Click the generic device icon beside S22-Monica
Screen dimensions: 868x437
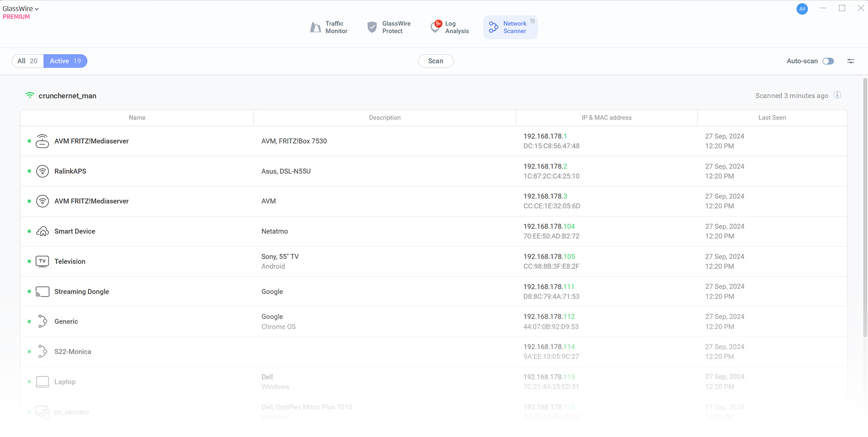click(x=42, y=352)
